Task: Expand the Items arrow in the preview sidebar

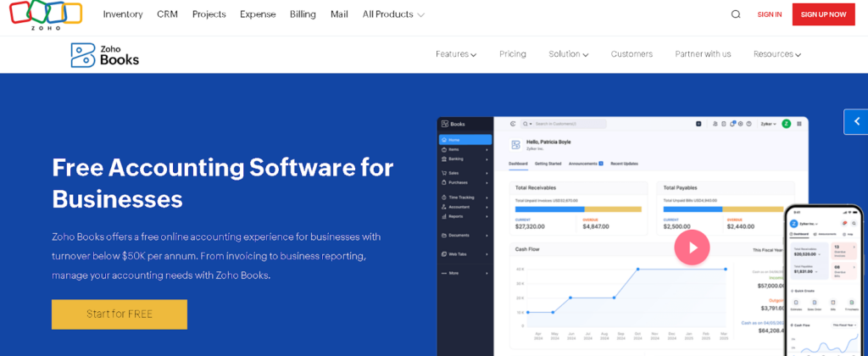Action: [x=487, y=149]
